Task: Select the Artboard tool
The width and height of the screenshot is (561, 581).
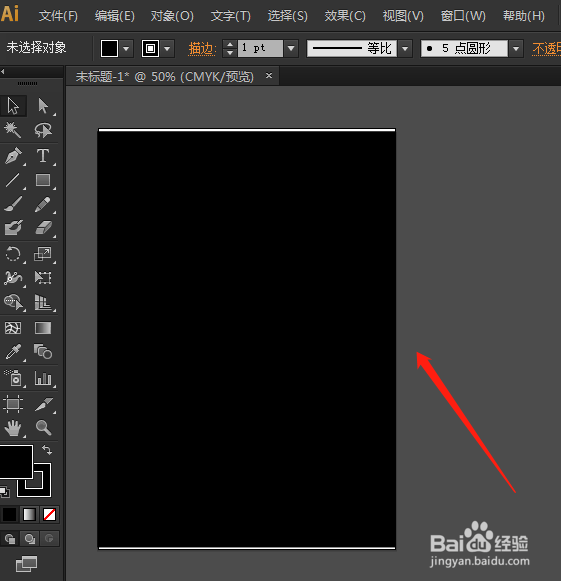Action: click(13, 404)
